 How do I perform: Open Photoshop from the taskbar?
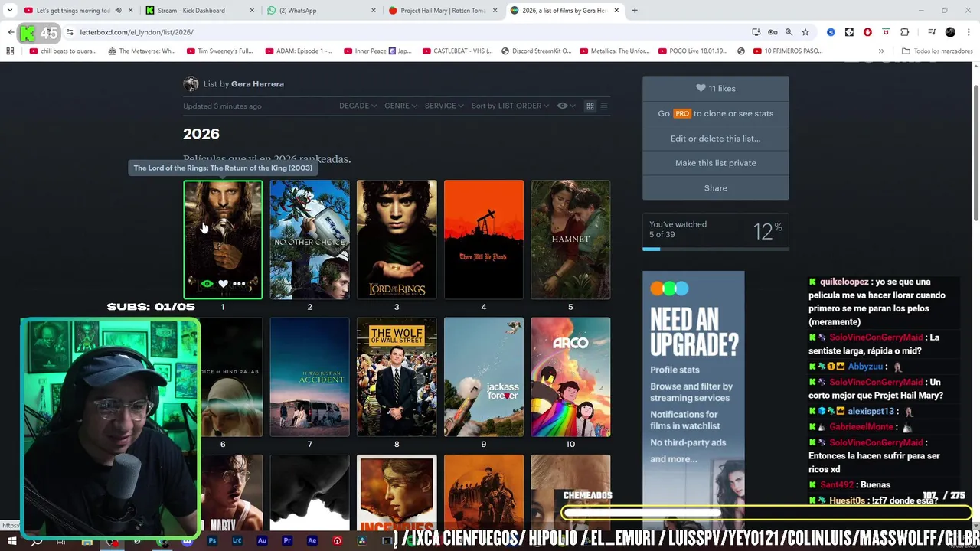(212, 541)
